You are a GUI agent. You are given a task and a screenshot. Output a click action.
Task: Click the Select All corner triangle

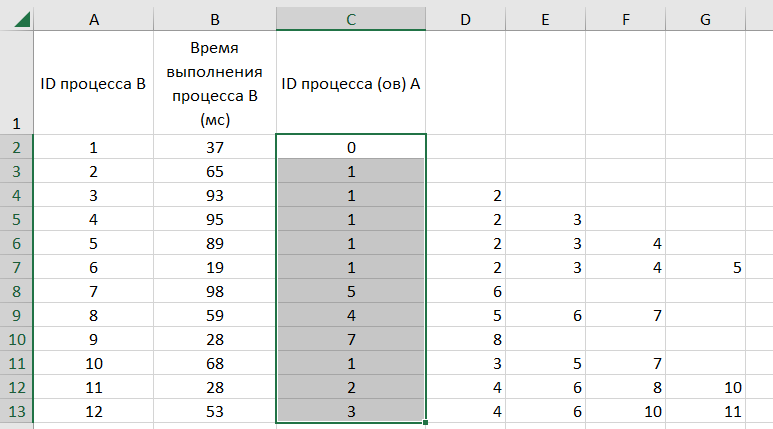click(x=16, y=17)
